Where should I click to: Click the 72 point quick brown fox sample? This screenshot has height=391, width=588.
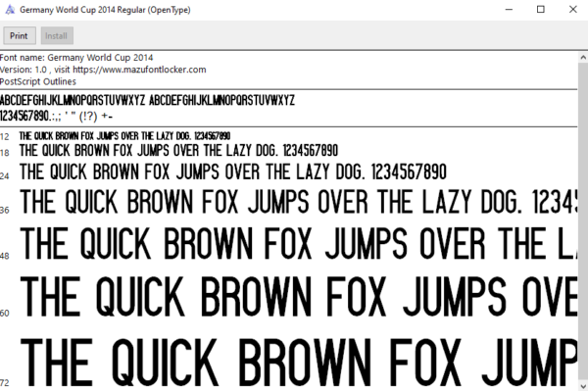click(x=299, y=363)
